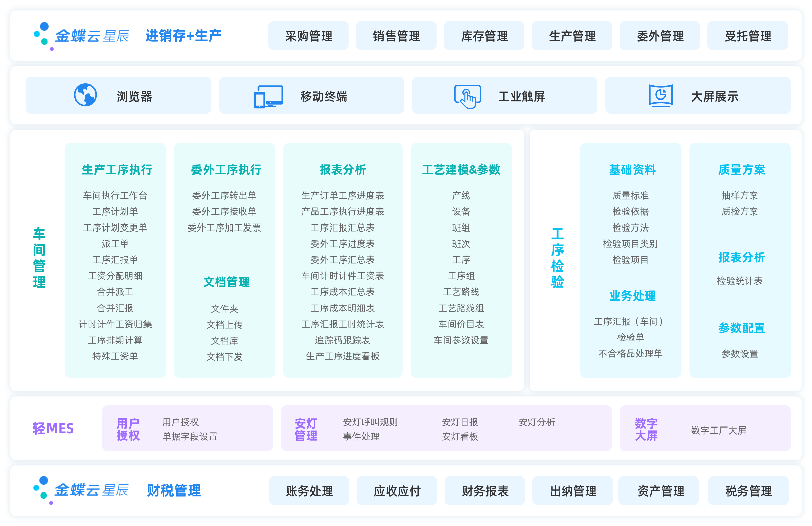Open 工艺路线 entry
This screenshot has width=812, height=526.
[x=461, y=292]
